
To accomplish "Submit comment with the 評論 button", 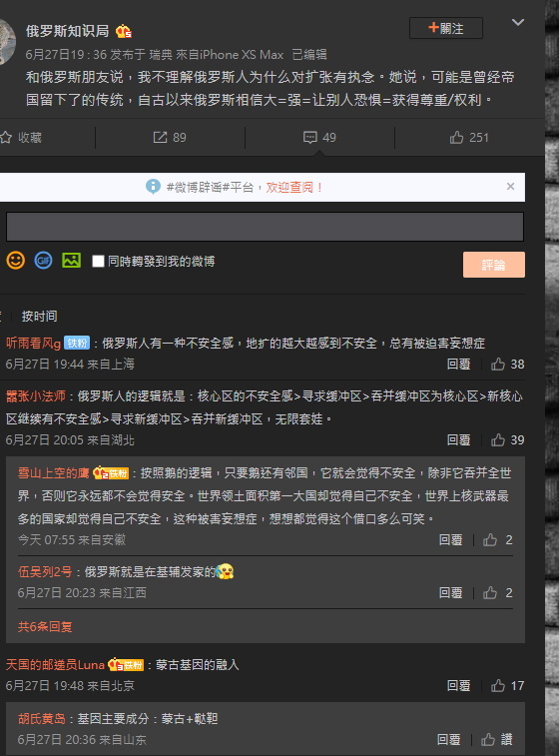I will point(494,265).
